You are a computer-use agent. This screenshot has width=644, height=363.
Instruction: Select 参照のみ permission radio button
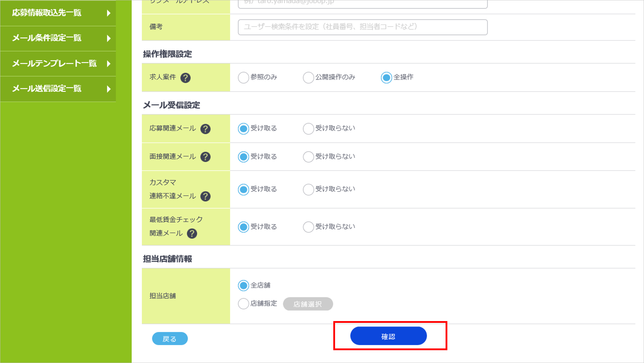coord(243,78)
